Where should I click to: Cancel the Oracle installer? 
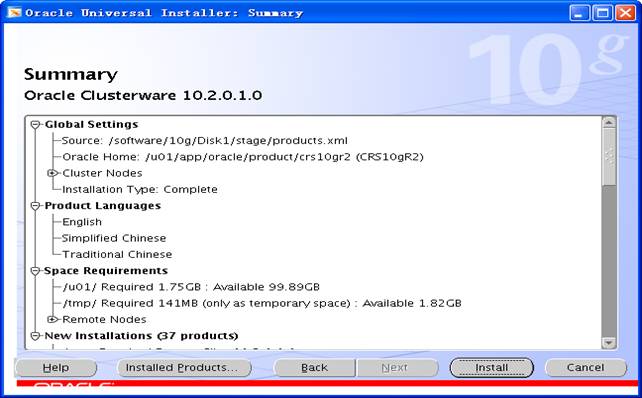(x=585, y=368)
